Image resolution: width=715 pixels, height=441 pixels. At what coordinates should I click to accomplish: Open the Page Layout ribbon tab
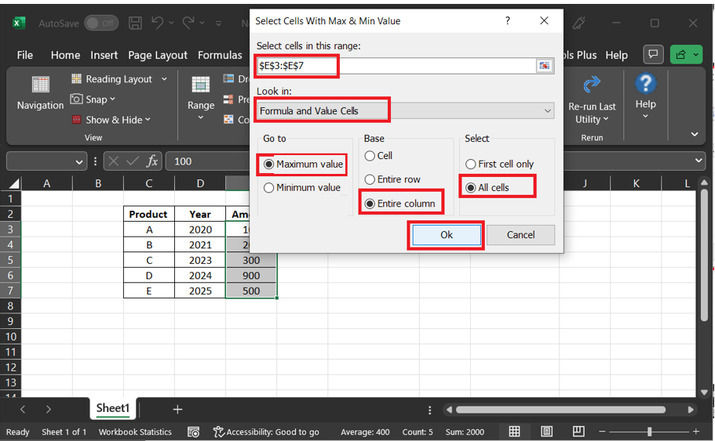click(x=157, y=55)
